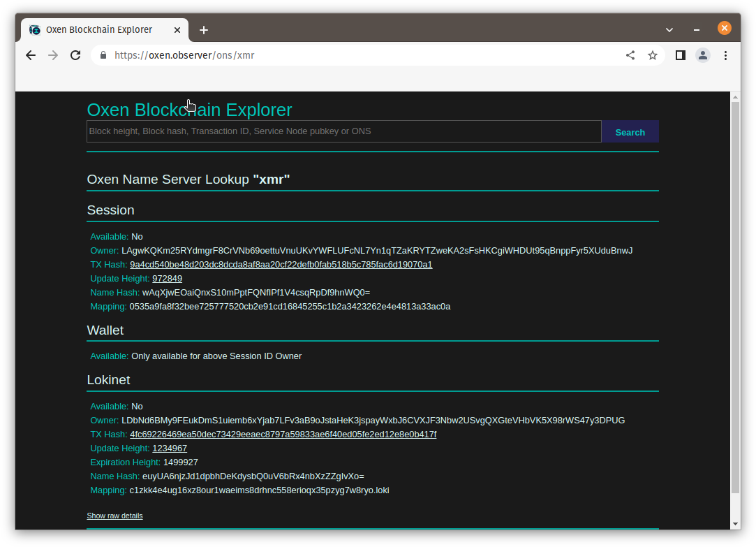Reload the current page

coord(75,55)
